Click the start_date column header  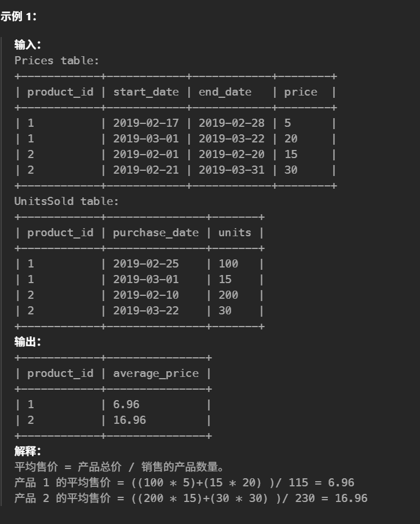pyautogui.click(x=146, y=92)
